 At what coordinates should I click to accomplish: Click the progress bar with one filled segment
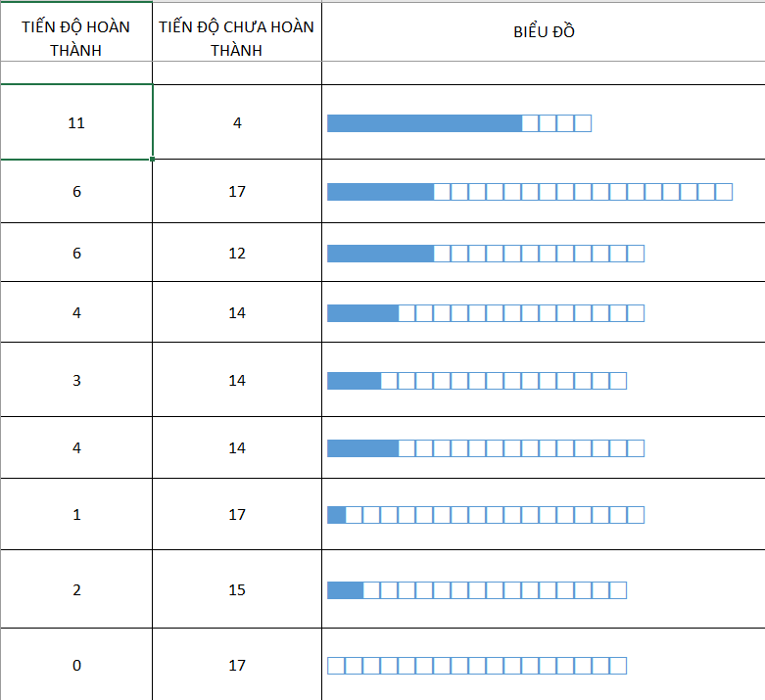click(x=485, y=515)
